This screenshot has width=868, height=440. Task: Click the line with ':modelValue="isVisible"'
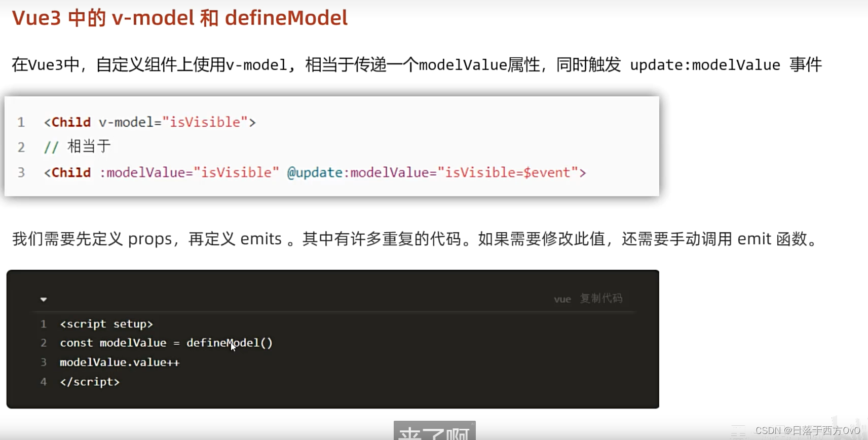[x=315, y=172]
